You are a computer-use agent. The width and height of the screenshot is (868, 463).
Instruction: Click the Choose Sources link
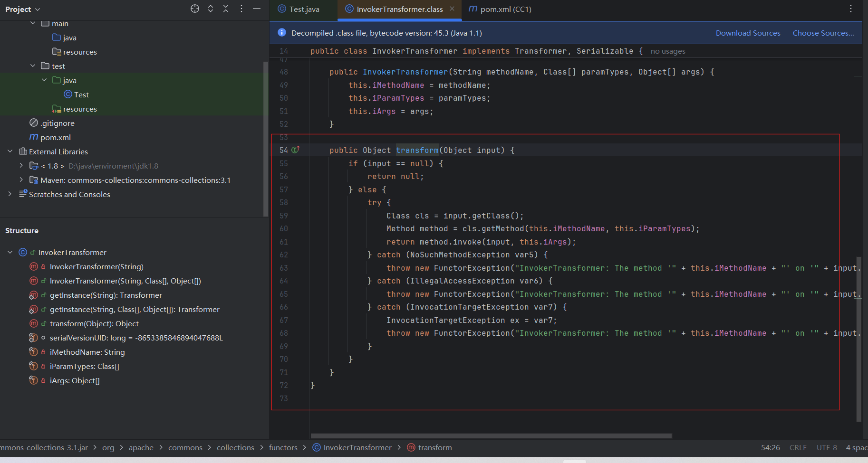click(x=823, y=33)
